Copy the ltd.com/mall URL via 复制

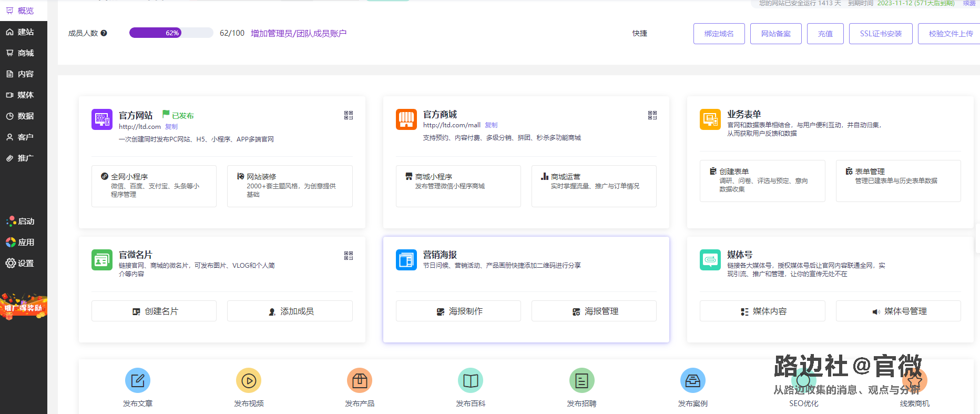coord(491,125)
